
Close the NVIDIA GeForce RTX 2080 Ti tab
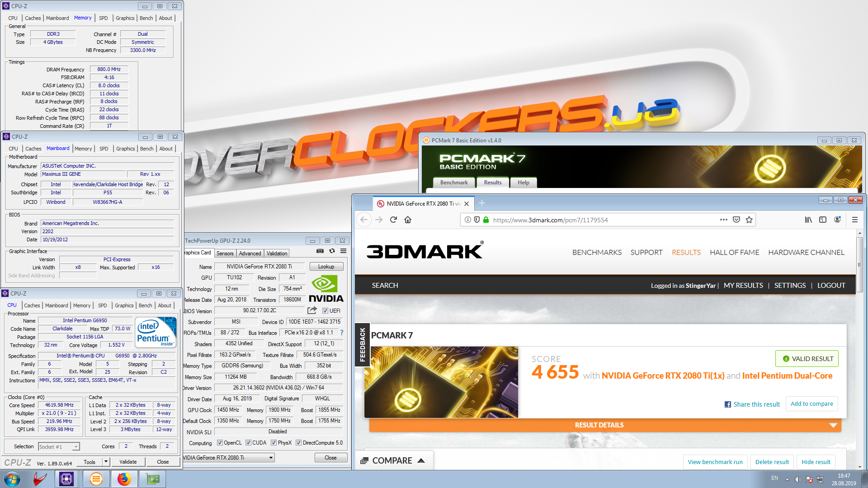(x=467, y=204)
